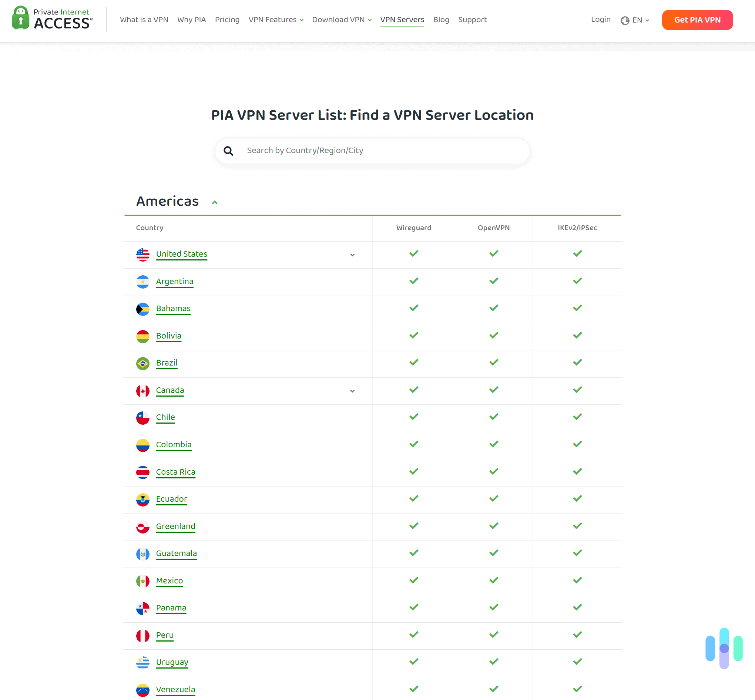Click the Get PIA VPN button

tap(697, 20)
